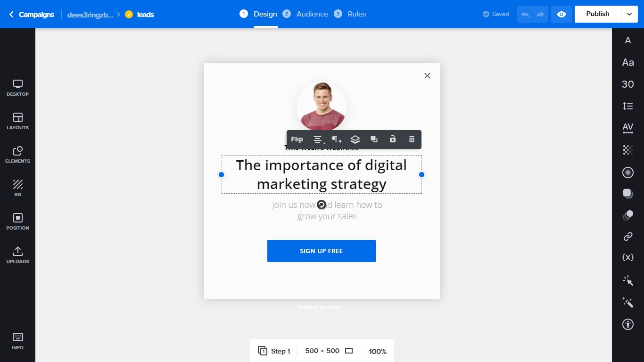Open the text color picker
The height and width of the screenshot is (362, 644).
coord(627,41)
